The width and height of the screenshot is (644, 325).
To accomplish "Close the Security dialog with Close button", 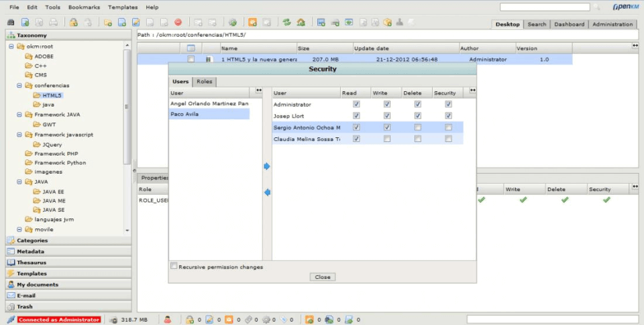I will click(x=323, y=277).
